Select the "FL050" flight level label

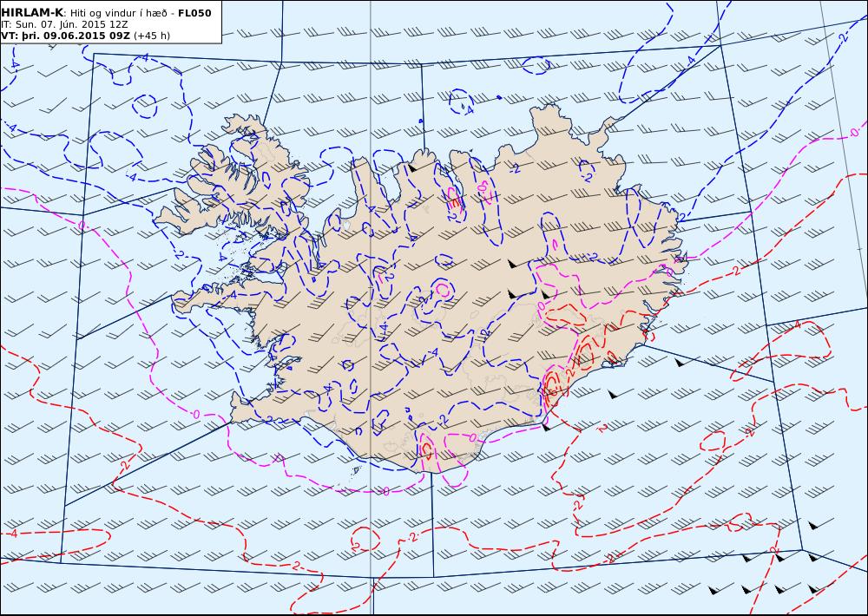[194, 13]
